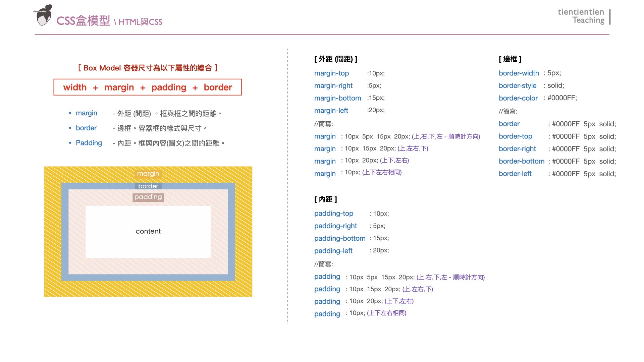Click the [ 內距 ] section heading
Viewport: 644px width, 362px height.
coord(325,199)
